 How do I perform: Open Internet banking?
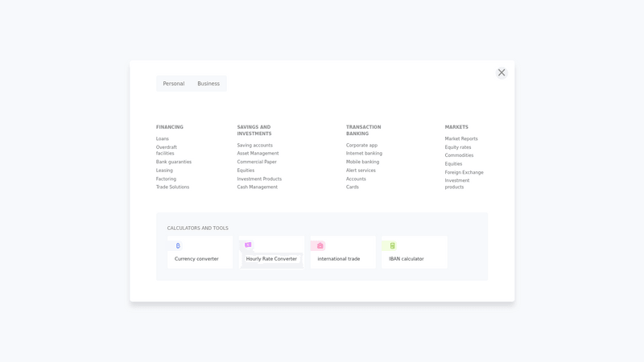(x=364, y=154)
